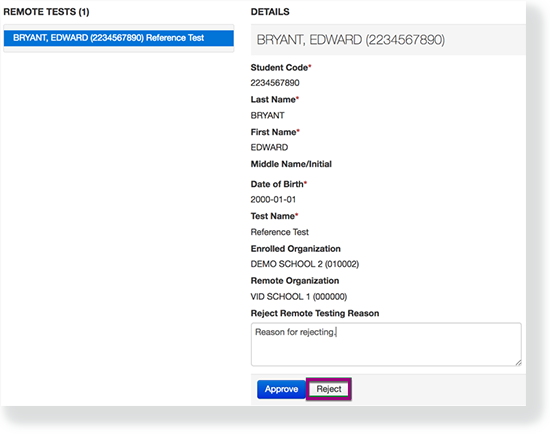The height and width of the screenshot is (434, 550).
Task: Click the Reject Remote Testing Reason label
Action: pos(315,313)
